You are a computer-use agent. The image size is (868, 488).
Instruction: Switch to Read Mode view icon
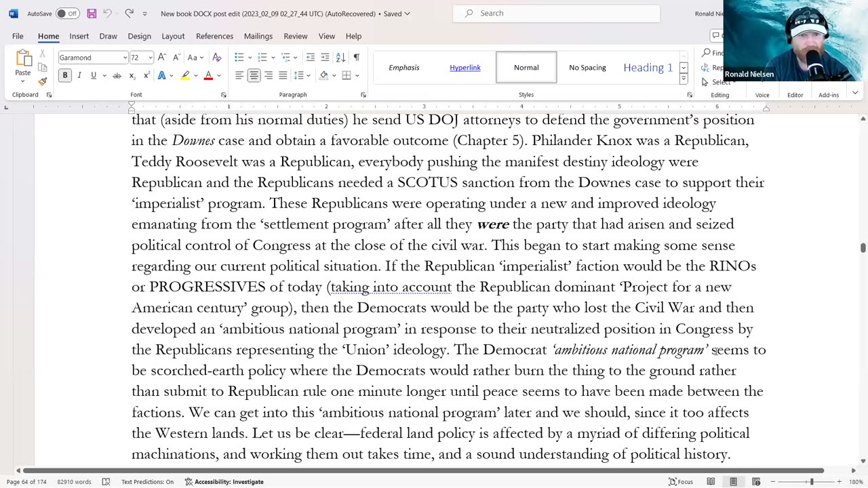711,482
